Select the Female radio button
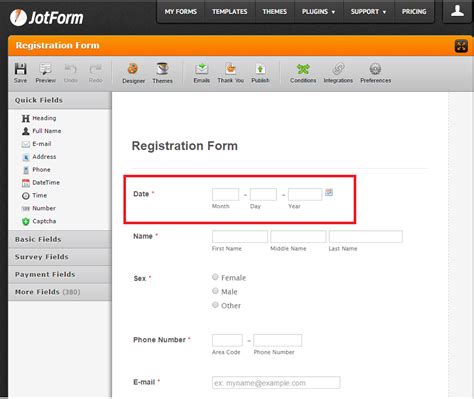The image size is (474, 399). click(215, 277)
